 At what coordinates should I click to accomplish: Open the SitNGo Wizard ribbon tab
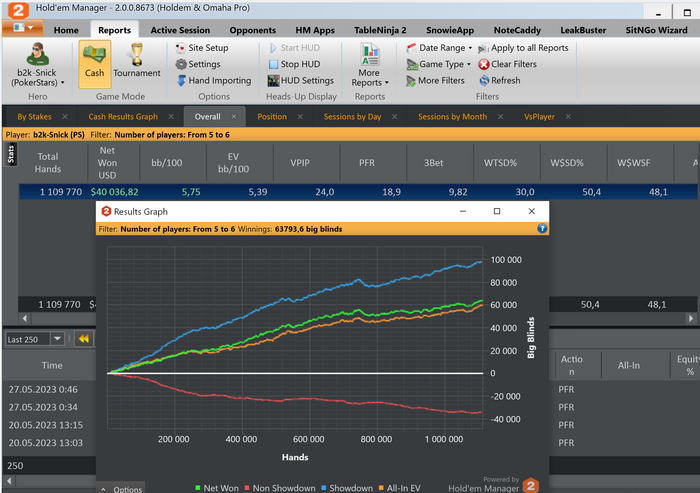(x=656, y=30)
